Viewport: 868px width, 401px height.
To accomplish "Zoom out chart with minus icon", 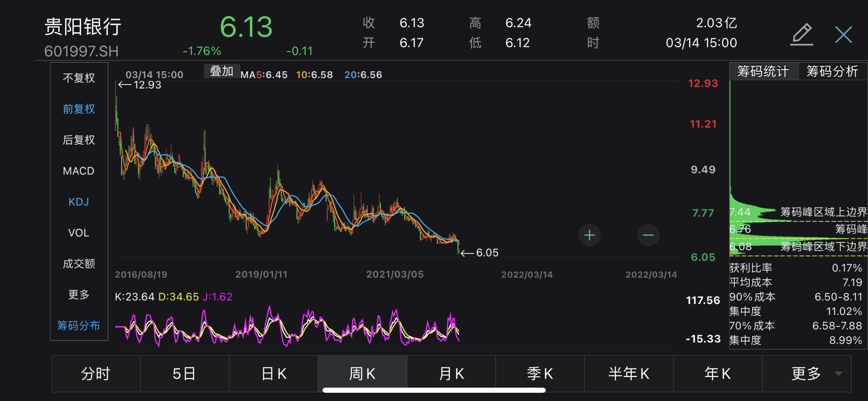I will click(648, 235).
